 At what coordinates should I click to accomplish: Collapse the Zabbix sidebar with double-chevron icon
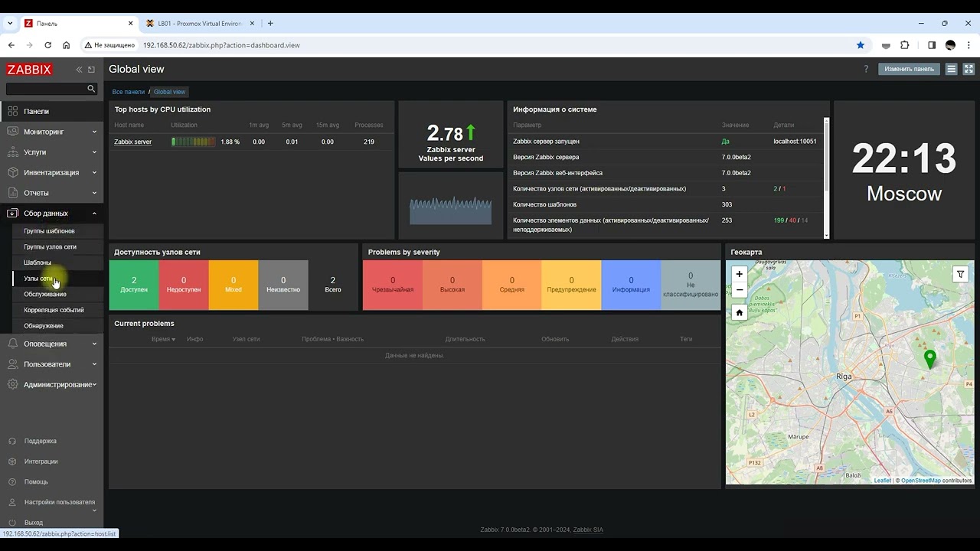pyautogui.click(x=79, y=70)
